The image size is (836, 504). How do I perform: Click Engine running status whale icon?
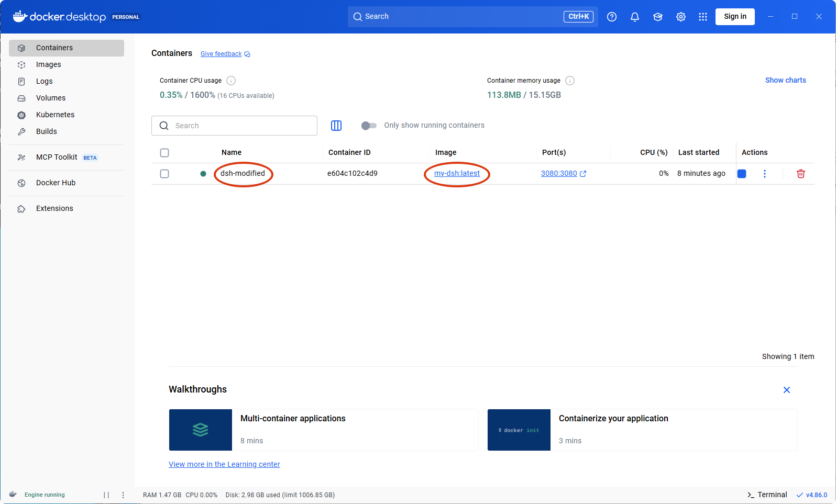coord(13,495)
